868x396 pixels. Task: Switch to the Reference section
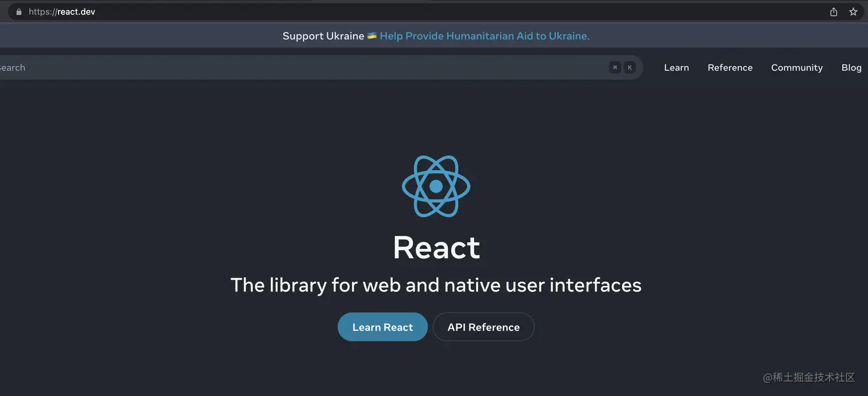[x=730, y=67]
